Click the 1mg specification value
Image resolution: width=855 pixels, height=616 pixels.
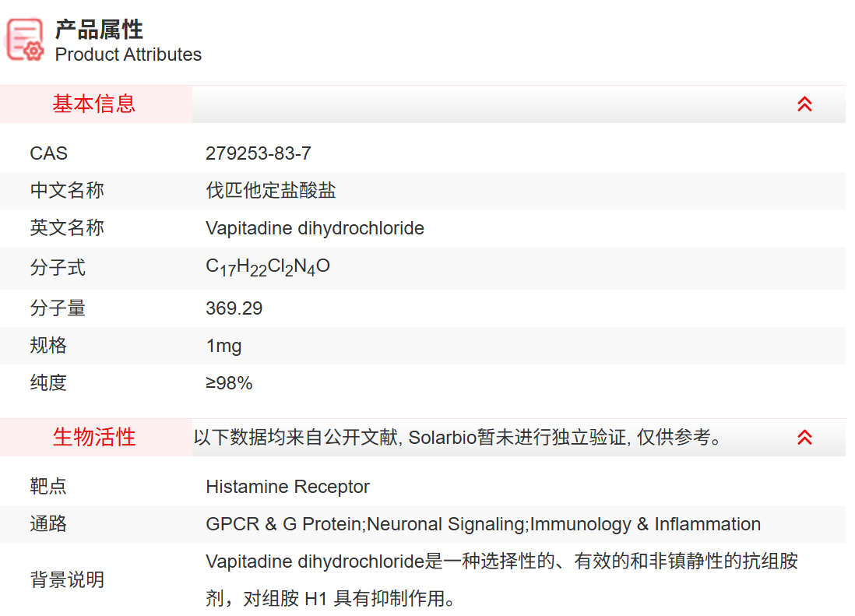tap(223, 345)
